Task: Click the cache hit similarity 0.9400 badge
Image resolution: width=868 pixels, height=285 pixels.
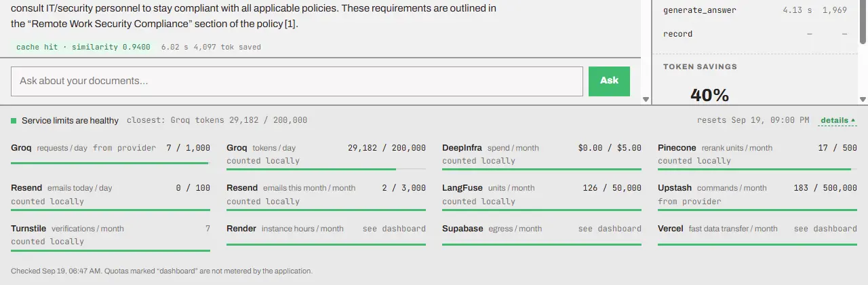Action: pyautogui.click(x=83, y=47)
